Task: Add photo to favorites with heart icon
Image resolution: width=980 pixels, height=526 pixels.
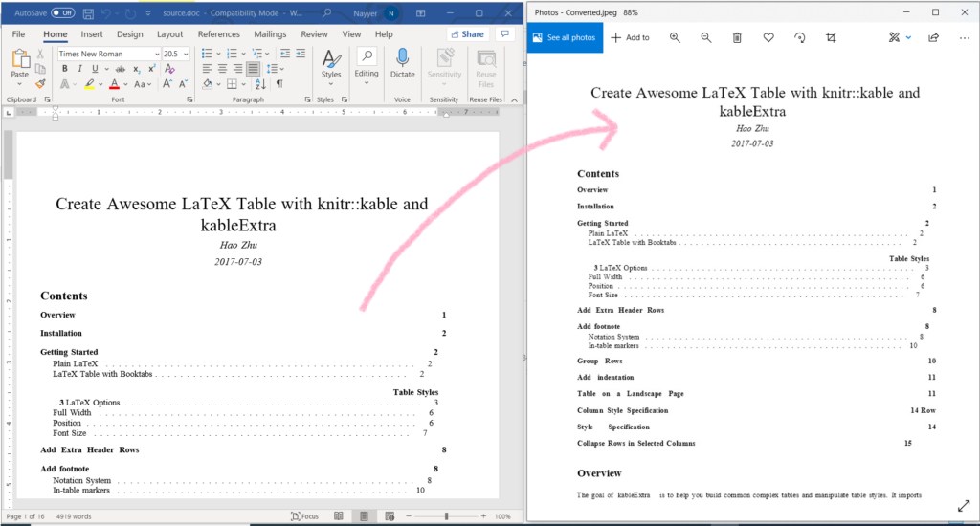Action: tap(768, 37)
